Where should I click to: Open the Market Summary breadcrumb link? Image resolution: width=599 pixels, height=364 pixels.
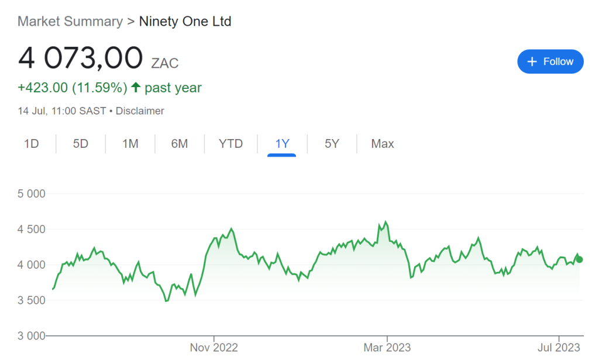pyautogui.click(x=70, y=22)
